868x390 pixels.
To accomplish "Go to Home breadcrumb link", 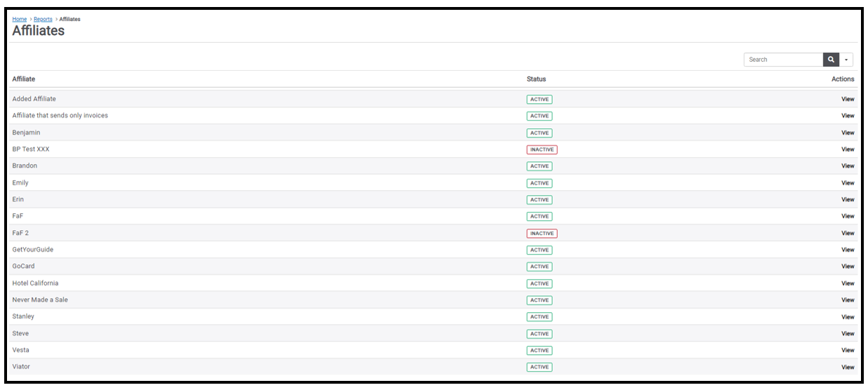I will (20, 19).
